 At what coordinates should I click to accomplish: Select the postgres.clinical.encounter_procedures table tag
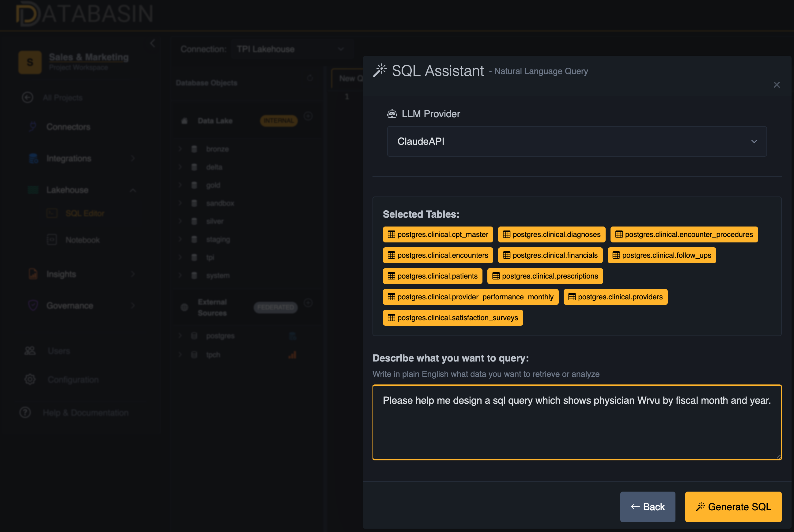coord(684,234)
